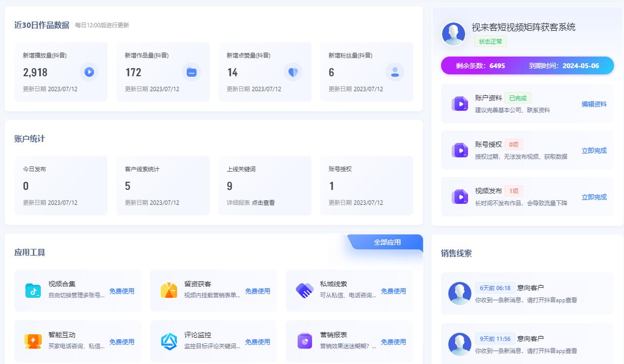Click 立即完成 link for 账号授权
The width and height of the screenshot is (624, 364).
(x=594, y=150)
